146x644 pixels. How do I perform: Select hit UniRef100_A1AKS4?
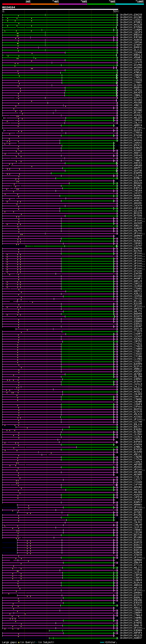coord(131,40)
